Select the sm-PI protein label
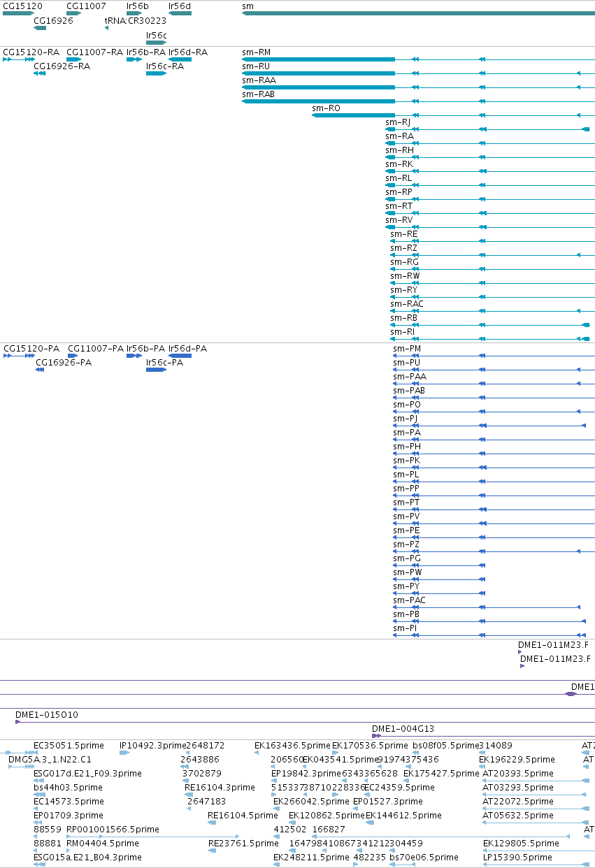The image size is (595, 868). click(405, 628)
